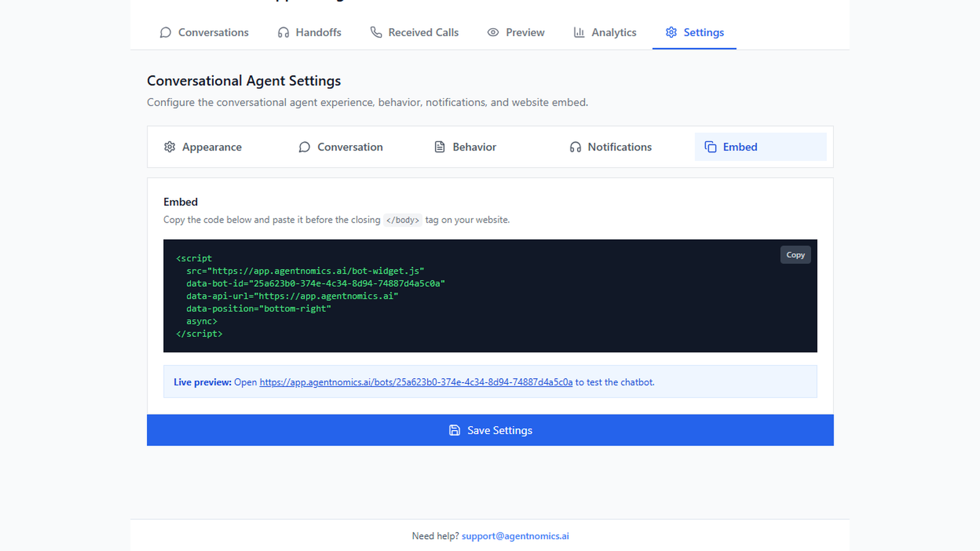Click the Save Settings button
This screenshot has height=551, width=980.
490,430
